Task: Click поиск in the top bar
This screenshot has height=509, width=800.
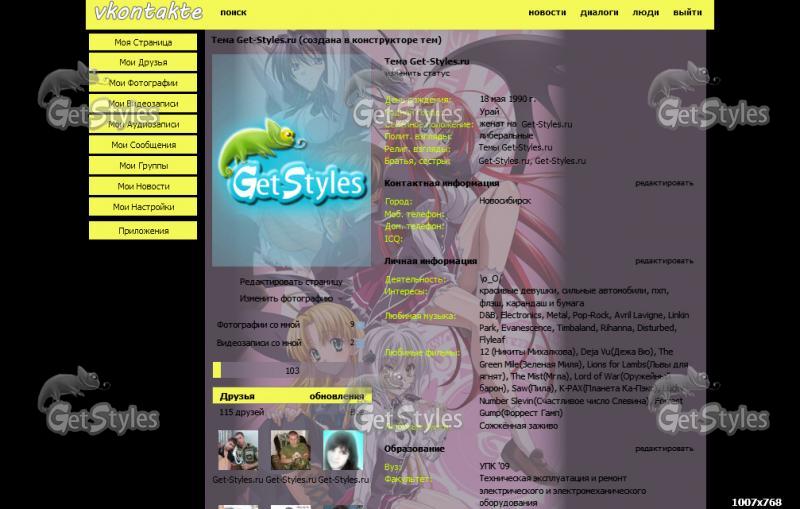Action: coord(233,13)
